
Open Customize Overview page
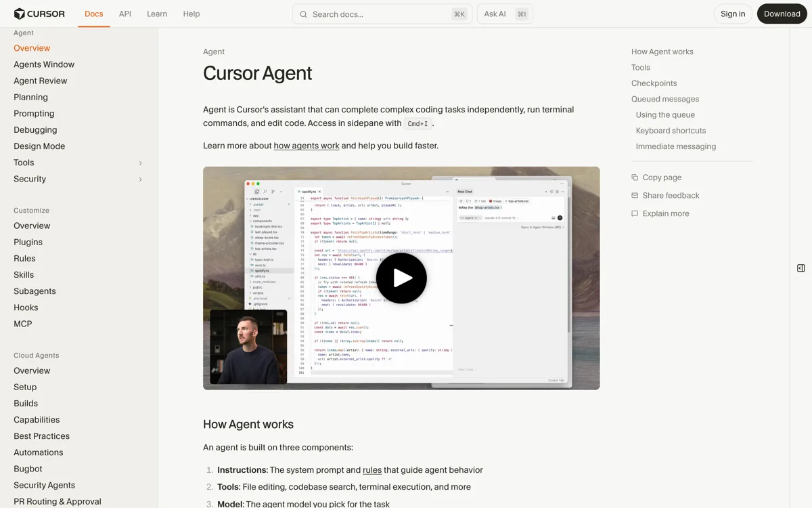pyautogui.click(x=32, y=226)
